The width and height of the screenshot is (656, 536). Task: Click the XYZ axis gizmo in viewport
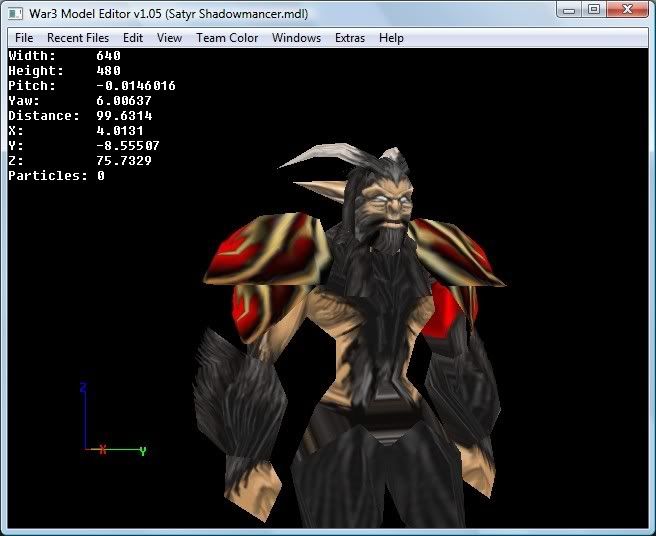(x=113, y=418)
